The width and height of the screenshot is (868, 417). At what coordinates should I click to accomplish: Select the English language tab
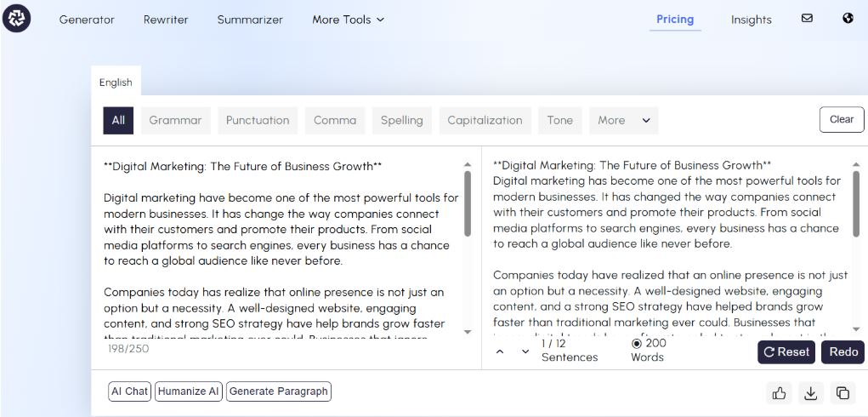coord(116,83)
